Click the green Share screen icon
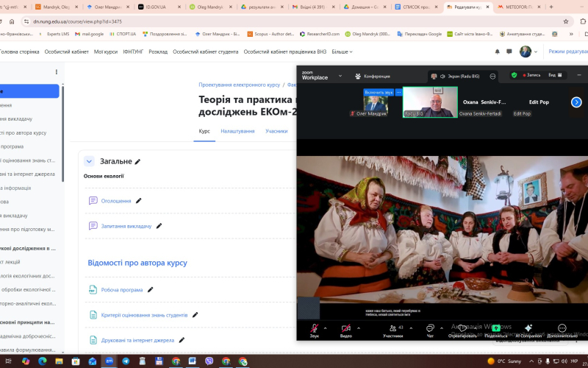Image resolution: width=588 pixels, height=368 pixels. pos(496,328)
